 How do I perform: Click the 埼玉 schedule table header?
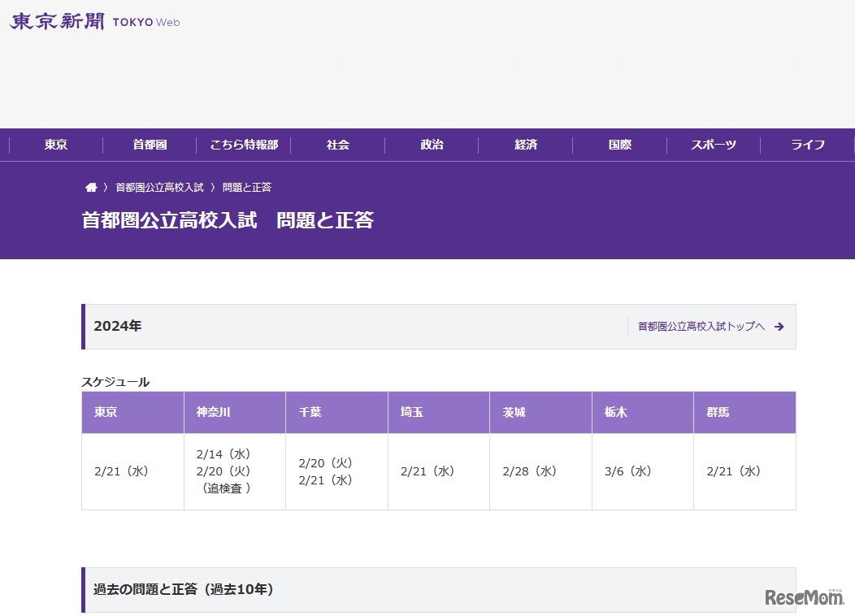(x=439, y=412)
